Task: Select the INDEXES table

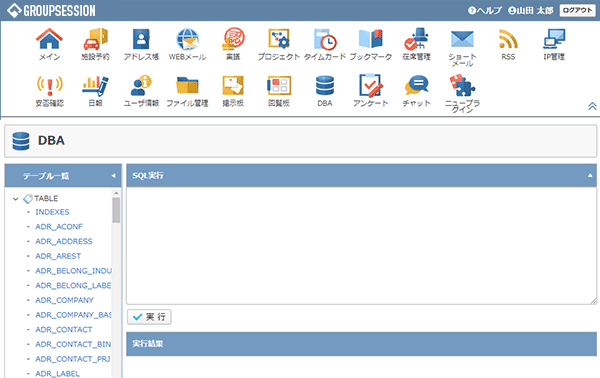Action: coord(52,212)
